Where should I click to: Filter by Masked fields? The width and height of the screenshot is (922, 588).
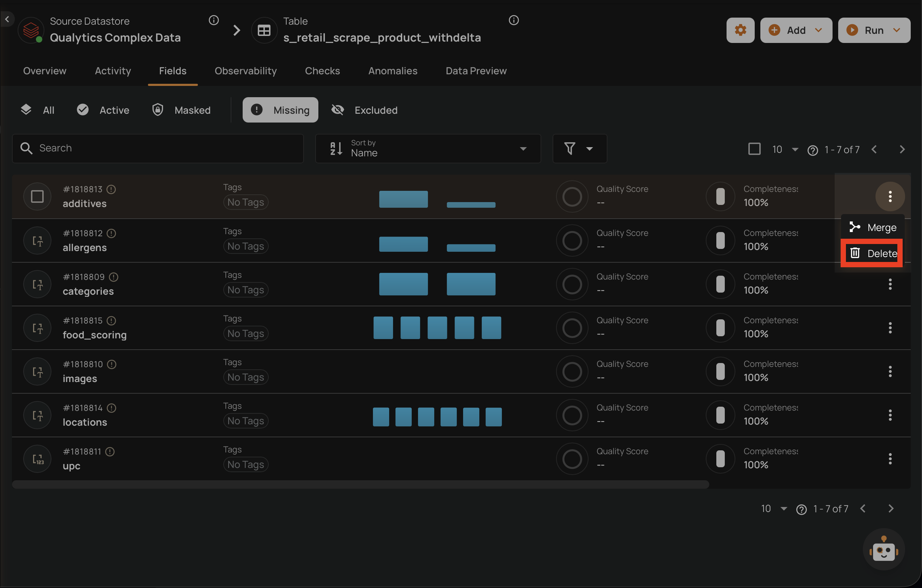click(x=181, y=110)
